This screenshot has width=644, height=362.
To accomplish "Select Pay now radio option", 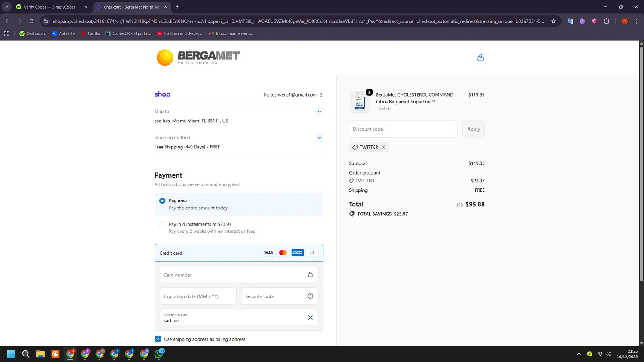I will [x=162, y=201].
